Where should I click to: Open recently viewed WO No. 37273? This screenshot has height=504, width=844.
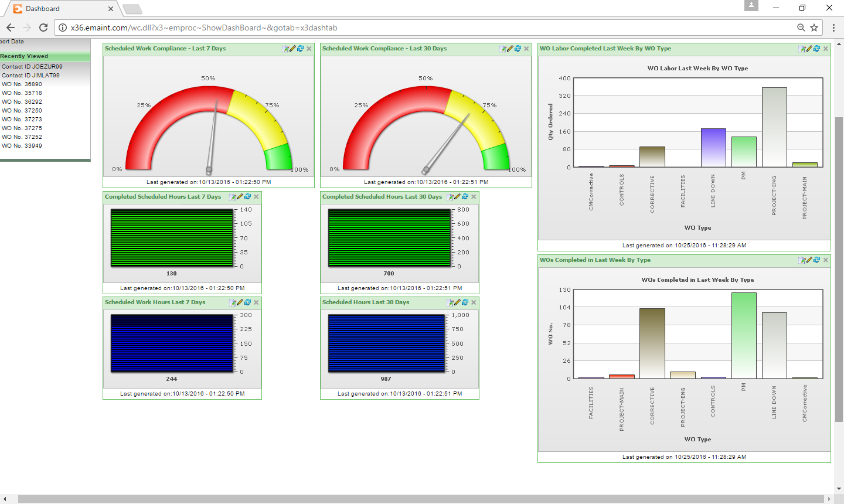pyautogui.click(x=22, y=120)
